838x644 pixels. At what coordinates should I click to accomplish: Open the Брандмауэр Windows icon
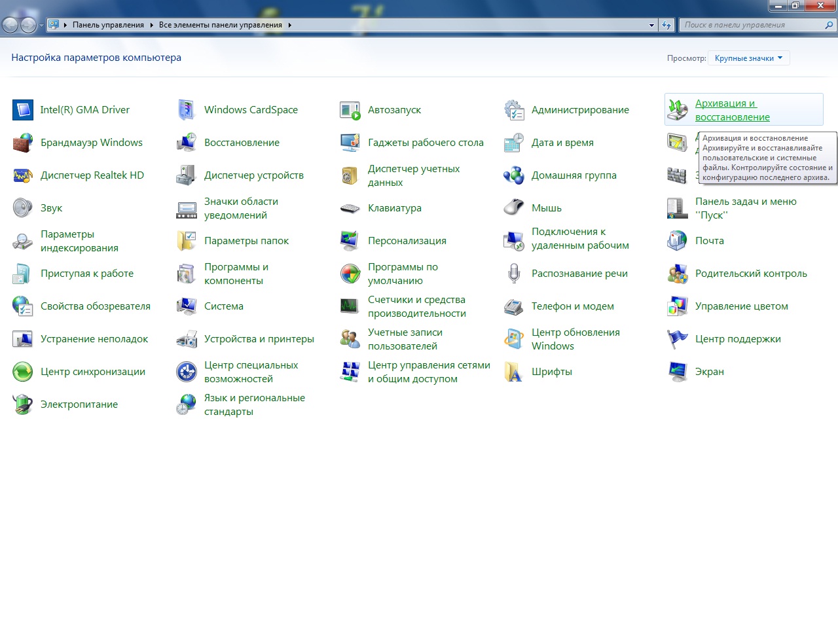click(x=23, y=143)
